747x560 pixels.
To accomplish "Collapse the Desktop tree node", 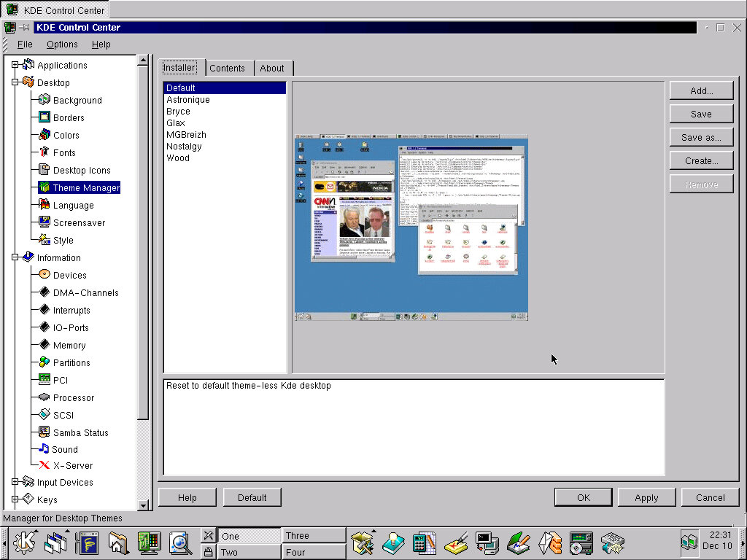I will [15, 82].
